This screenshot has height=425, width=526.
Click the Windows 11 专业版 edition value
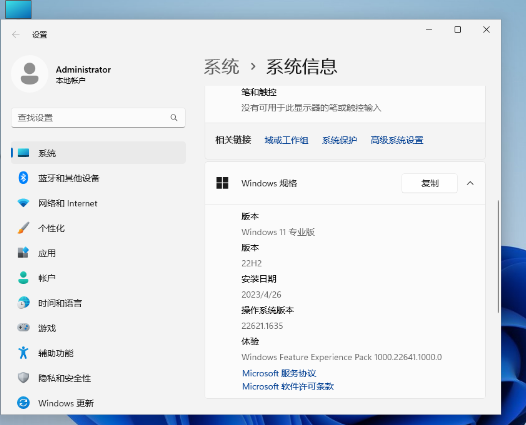(278, 232)
